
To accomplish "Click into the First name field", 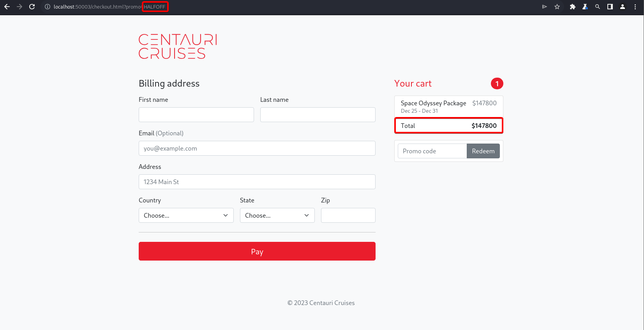I will tap(196, 115).
